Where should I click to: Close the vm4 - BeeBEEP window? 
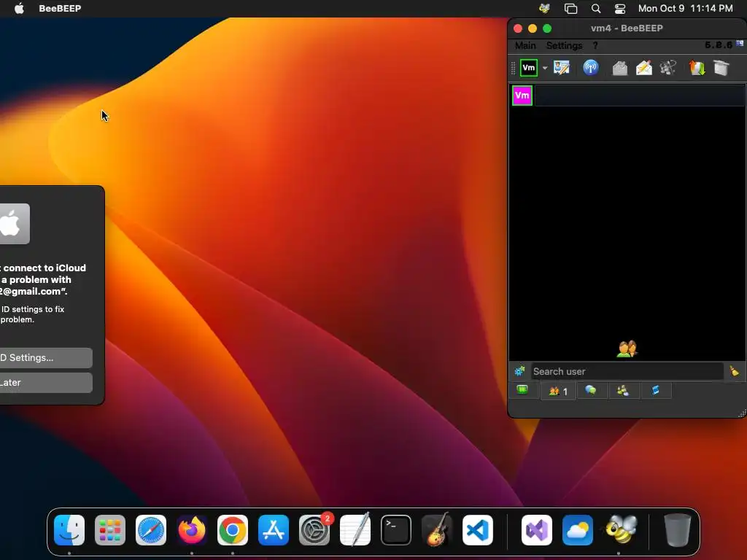518,28
